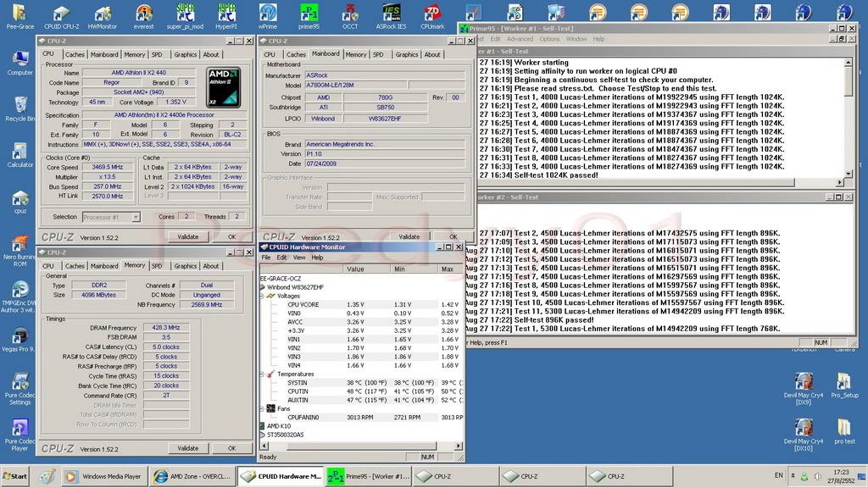Open the everest desktop icon

[144, 17]
